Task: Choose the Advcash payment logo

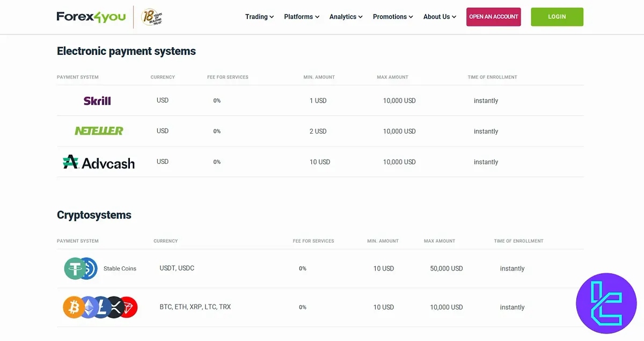Action: pos(99,162)
